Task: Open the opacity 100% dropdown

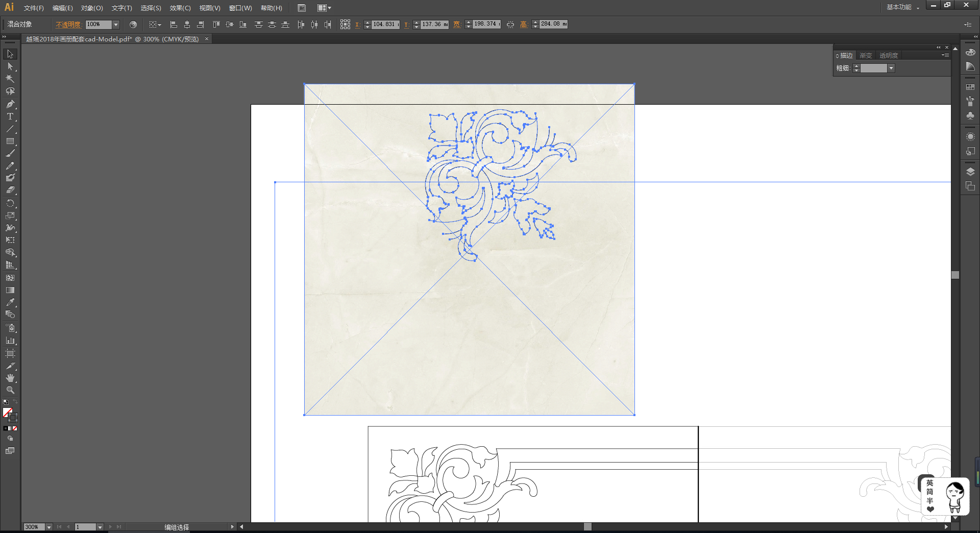Action: click(x=116, y=25)
